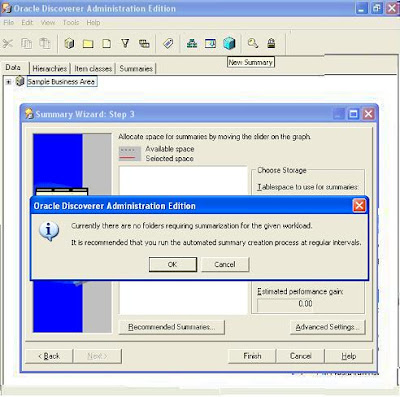The width and height of the screenshot is (400, 397).
Task: Close the Summary Wizard window
Action: (x=368, y=114)
